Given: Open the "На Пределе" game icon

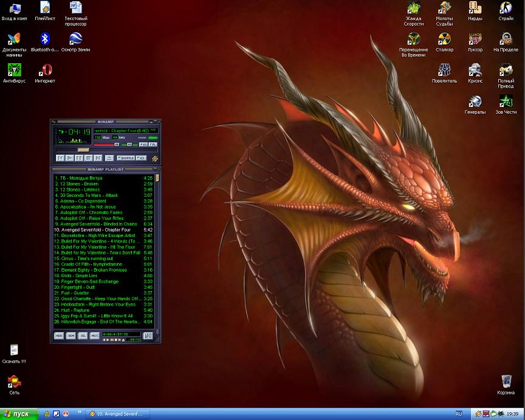Looking at the screenshot, I should (x=506, y=42).
